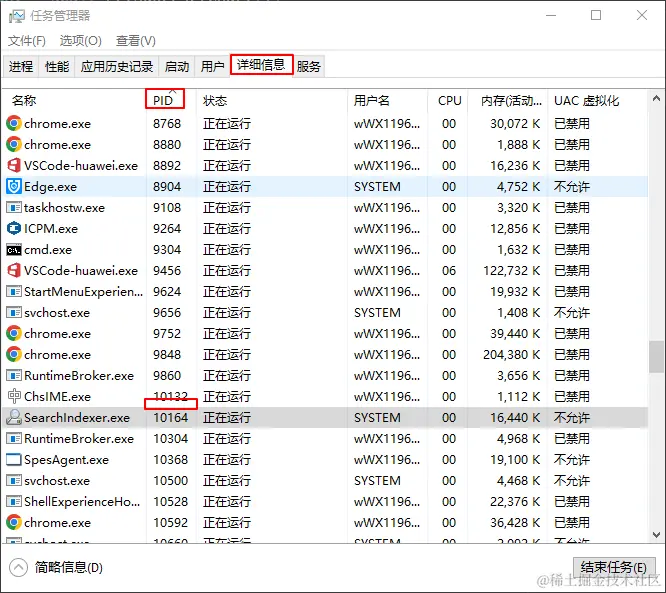Switch to the 服务 tab
The image size is (666, 593).
[x=309, y=66]
